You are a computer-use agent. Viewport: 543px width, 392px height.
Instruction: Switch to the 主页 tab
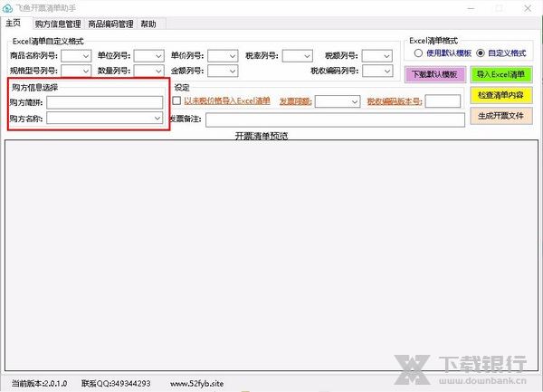pos(14,24)
